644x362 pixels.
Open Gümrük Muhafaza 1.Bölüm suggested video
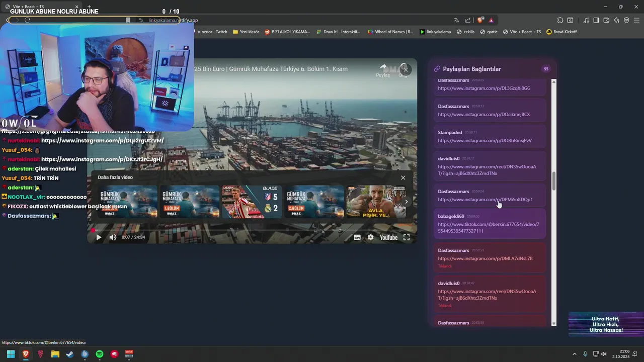(x=190, y=202)
